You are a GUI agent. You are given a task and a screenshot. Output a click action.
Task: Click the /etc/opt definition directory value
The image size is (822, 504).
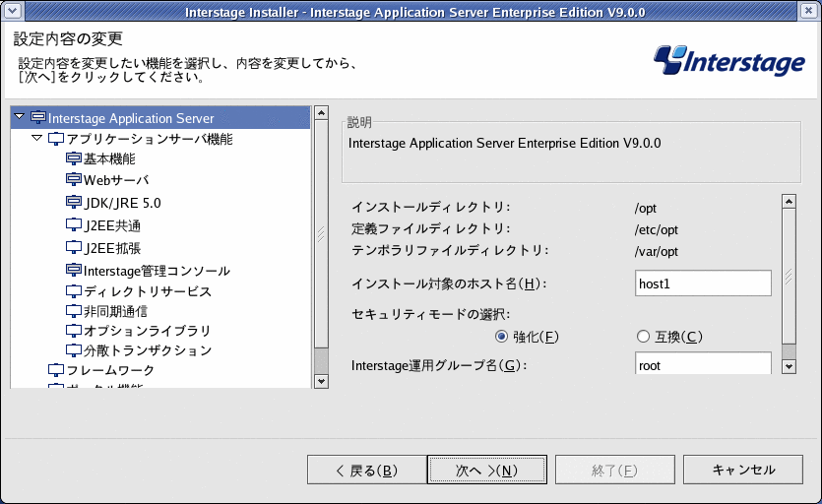click(x=657, y=229)
